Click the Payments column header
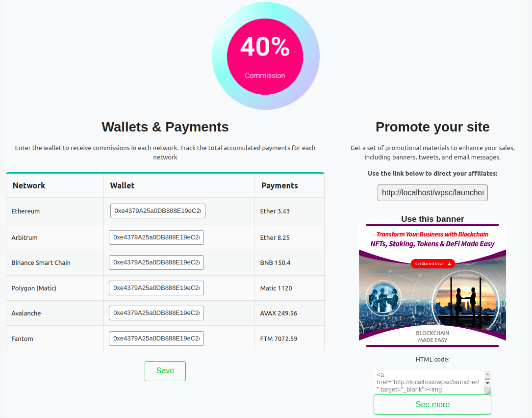Image resolution: width=532 pixels, height=418 pixels. point(279,186)
